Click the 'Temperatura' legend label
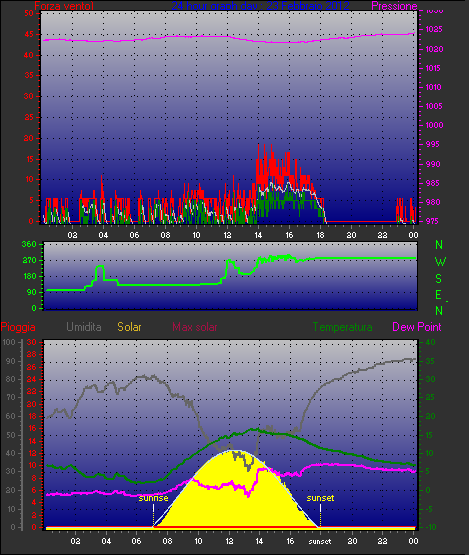The height and width of the screenshot is (555, 469). pyautogui.click(x=342, y=327)
